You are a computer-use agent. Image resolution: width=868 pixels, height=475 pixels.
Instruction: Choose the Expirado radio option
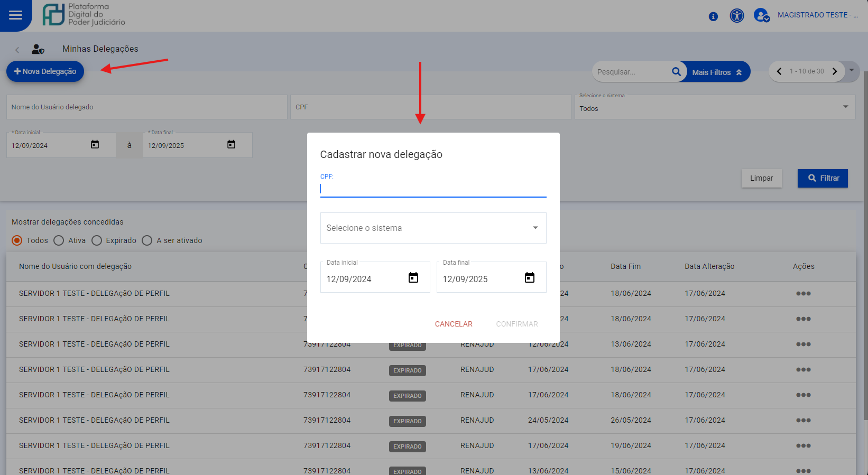[x=97, y=240]
